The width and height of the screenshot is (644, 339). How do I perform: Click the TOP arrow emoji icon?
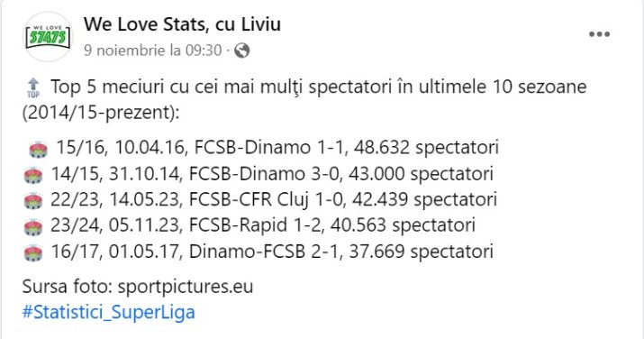pyautogui.click(x=33, y=88)
